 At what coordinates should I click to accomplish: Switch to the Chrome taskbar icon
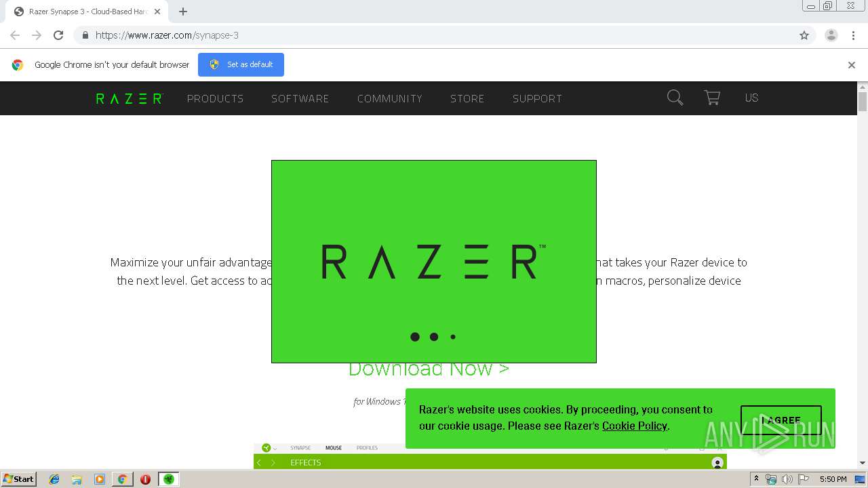(x=122, y=479)
